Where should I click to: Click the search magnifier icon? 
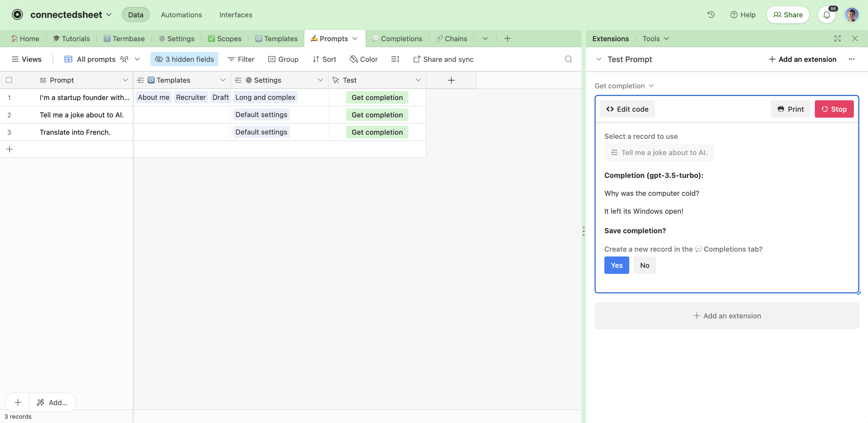coord(568,59)
